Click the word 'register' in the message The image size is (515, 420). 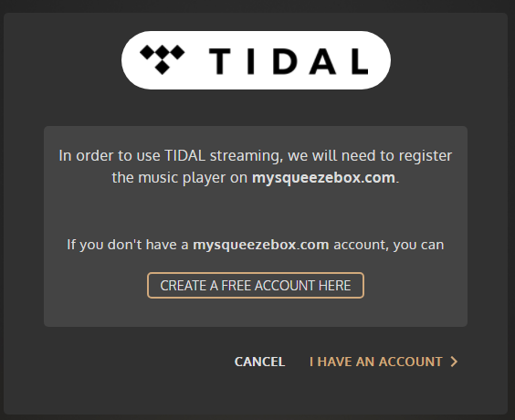coord(426,156)
